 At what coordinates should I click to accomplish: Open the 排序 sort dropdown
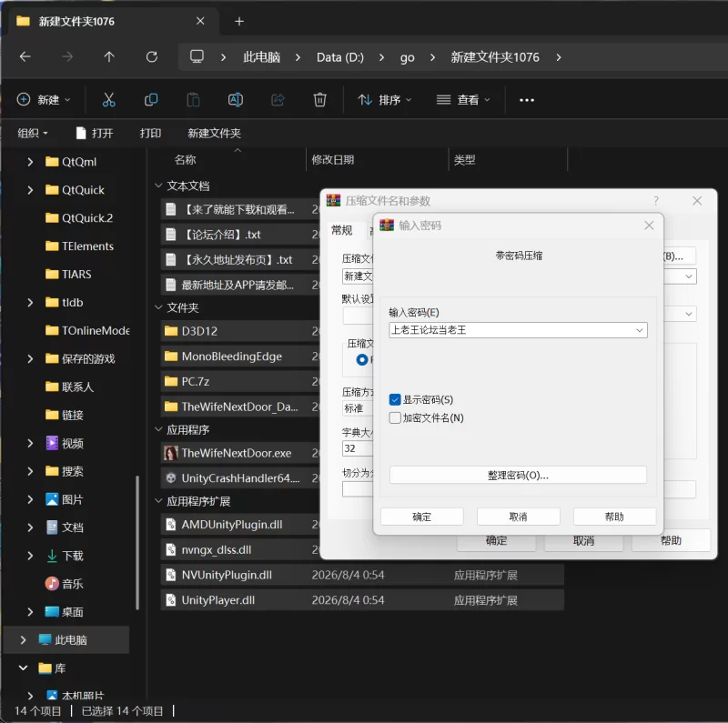coord(385,100)
